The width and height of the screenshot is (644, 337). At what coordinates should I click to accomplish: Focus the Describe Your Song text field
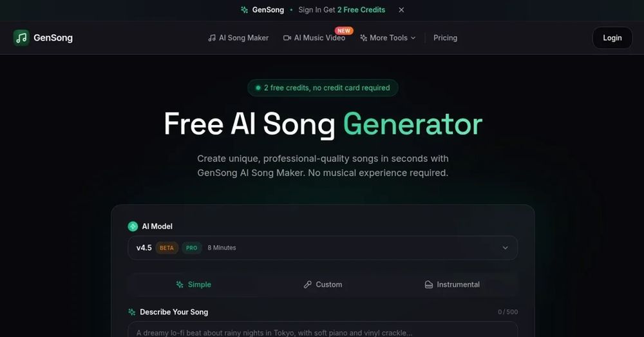[x=323, y=330]
